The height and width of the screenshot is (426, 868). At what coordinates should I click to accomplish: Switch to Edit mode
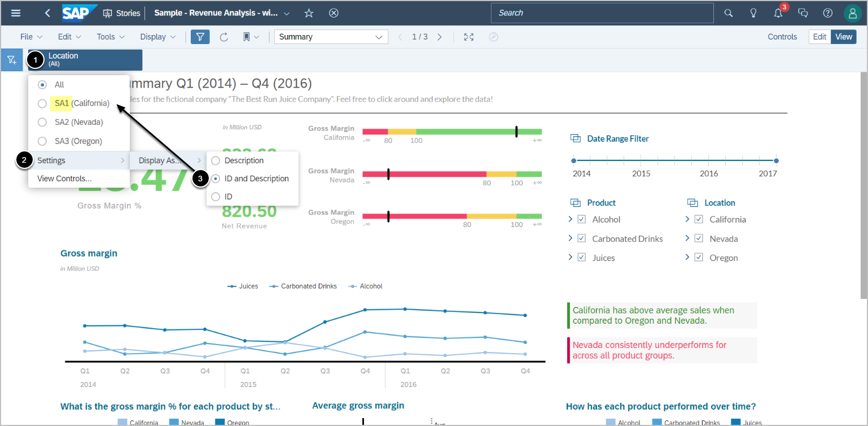coord(819,37)
